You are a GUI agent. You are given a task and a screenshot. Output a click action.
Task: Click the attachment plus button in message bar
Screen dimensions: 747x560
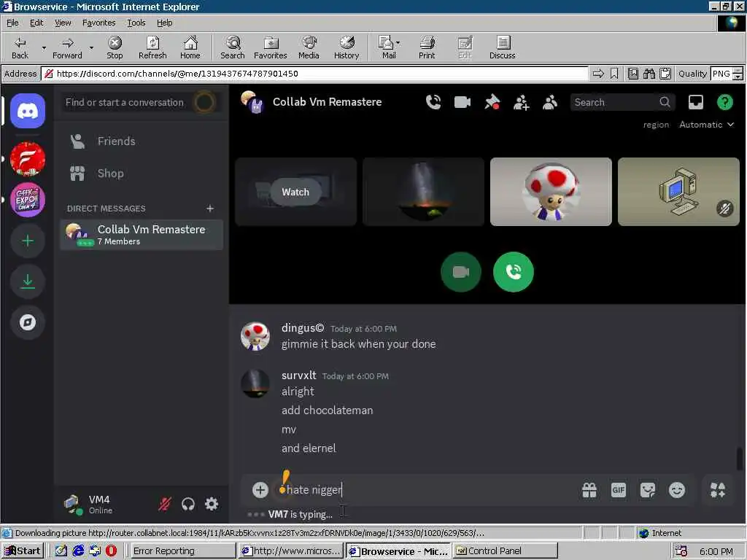260,489
